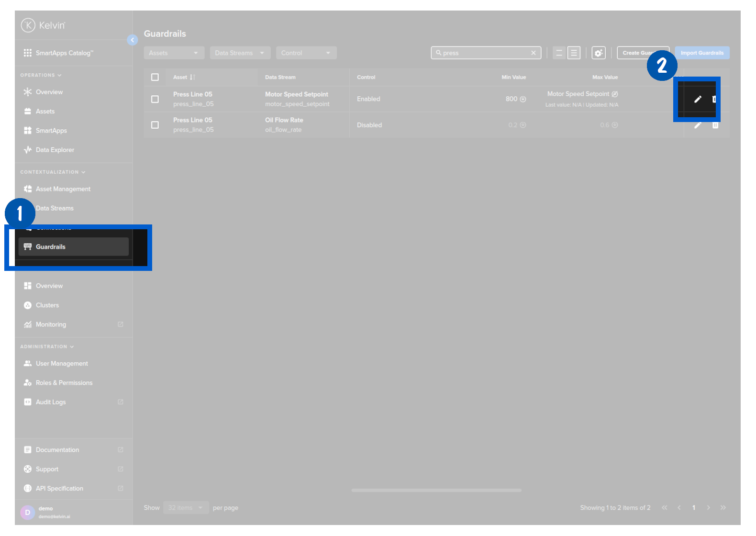The width and height of the screenshot is (756, 536).
Task: Open the Assets filter dropdown
Action: (x=174, y=53)
